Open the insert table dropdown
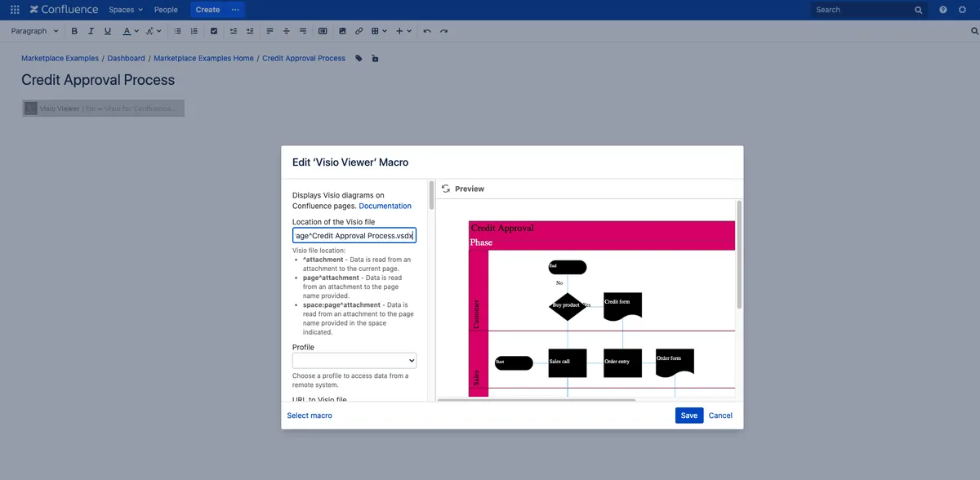The height and width of the screenshot is (480, 980). [379, 31]
